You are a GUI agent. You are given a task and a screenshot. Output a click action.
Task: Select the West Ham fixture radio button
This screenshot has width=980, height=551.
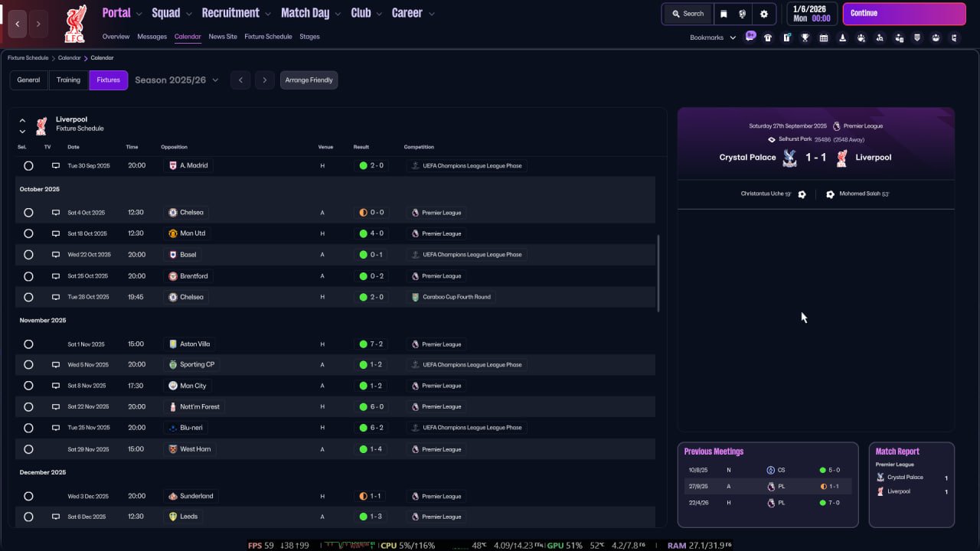28,449
